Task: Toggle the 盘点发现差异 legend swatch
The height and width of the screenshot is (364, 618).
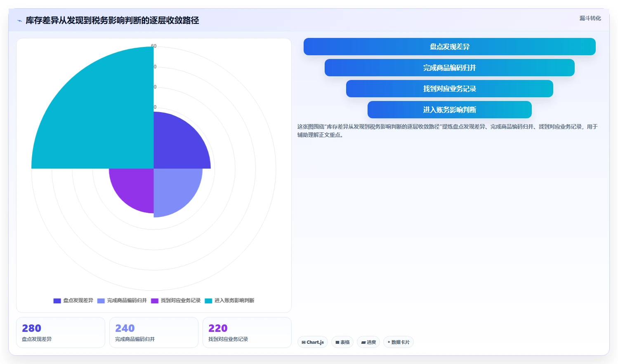Action: pos(57,301)
